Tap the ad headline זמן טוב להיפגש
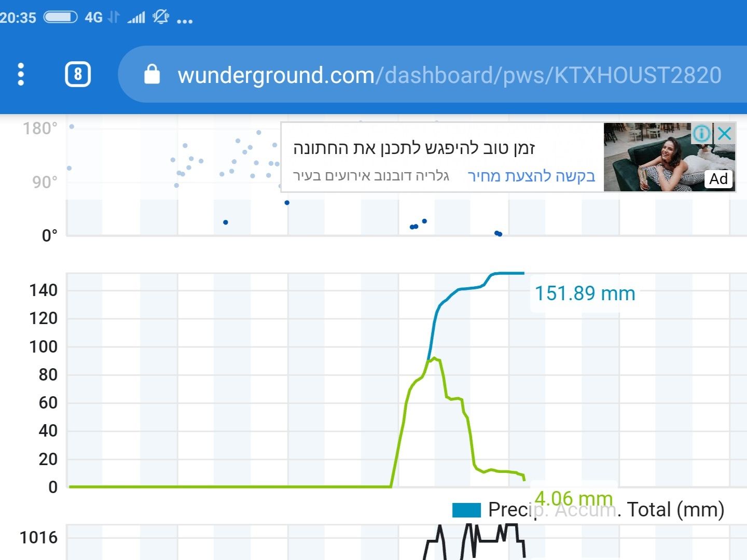The height and width of the screenshot is (560, 747). [x=413, y=148]
